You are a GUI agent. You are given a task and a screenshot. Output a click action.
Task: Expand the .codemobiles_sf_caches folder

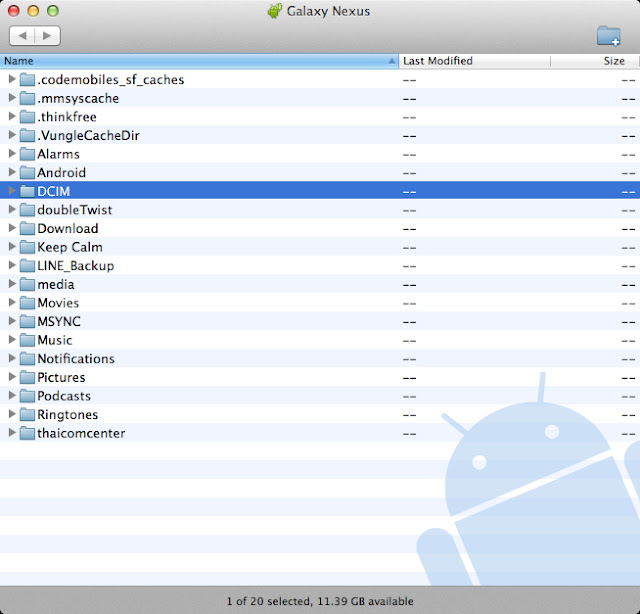pyautogui.click(x=12, y=79)
